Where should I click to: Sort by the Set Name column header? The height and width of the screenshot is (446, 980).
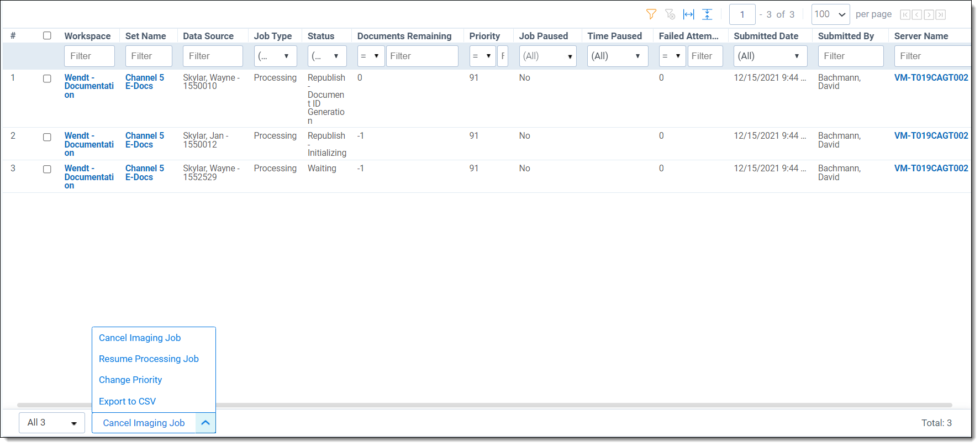(x=145, y=36)
